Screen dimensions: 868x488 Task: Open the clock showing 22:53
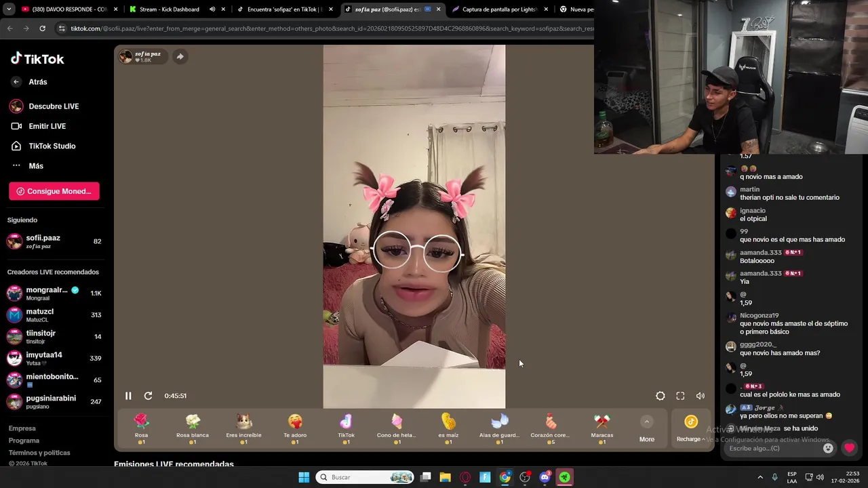click(x=846, y=477)
